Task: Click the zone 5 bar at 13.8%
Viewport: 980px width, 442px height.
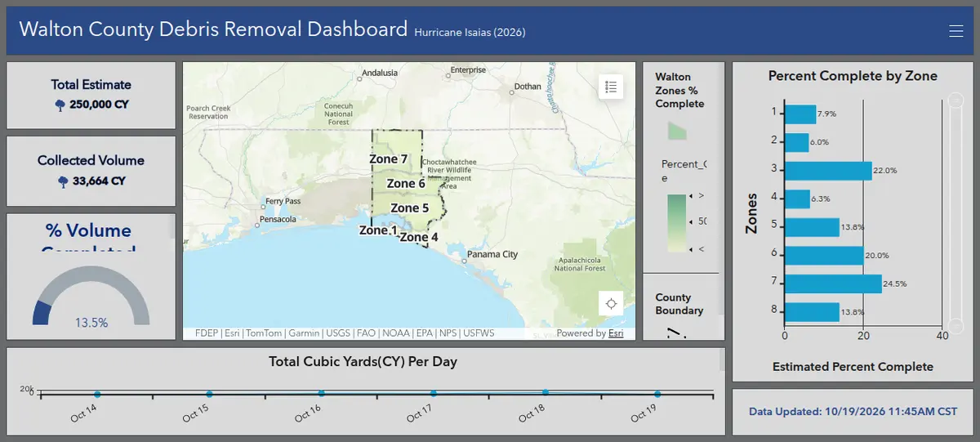Action: 812,226
